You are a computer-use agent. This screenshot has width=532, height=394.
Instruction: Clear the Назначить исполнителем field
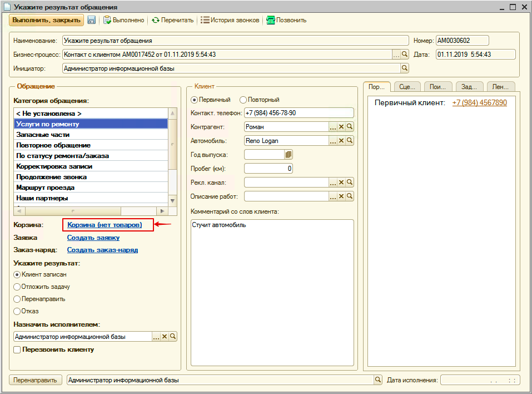click(x=165, y=337)
